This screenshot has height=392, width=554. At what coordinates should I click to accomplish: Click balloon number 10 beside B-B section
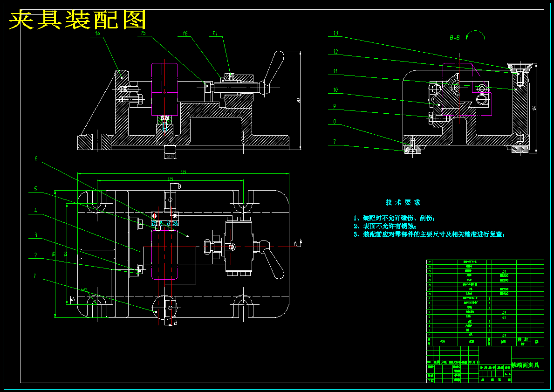[x=335, y=90]
